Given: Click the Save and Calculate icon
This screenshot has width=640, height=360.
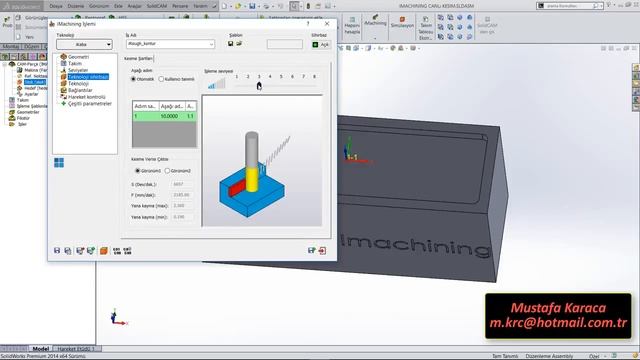Looking at the screenshot, I should (x=80, y=251).
